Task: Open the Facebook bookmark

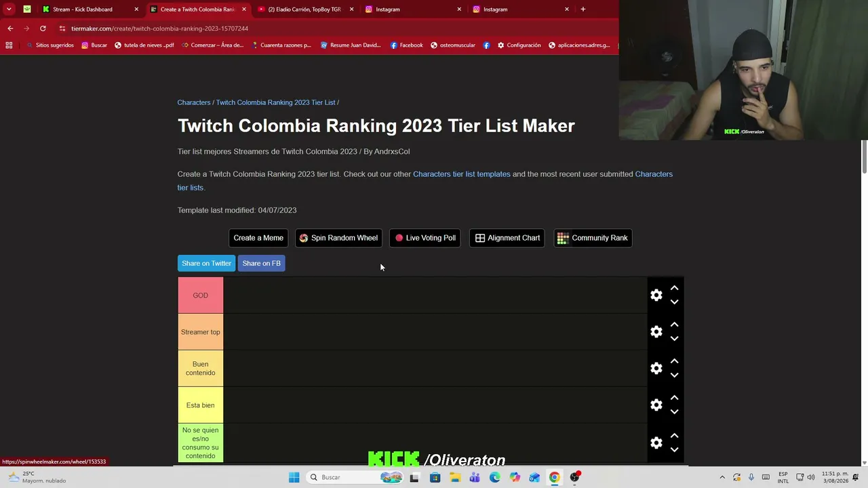Action: point(407,45)
